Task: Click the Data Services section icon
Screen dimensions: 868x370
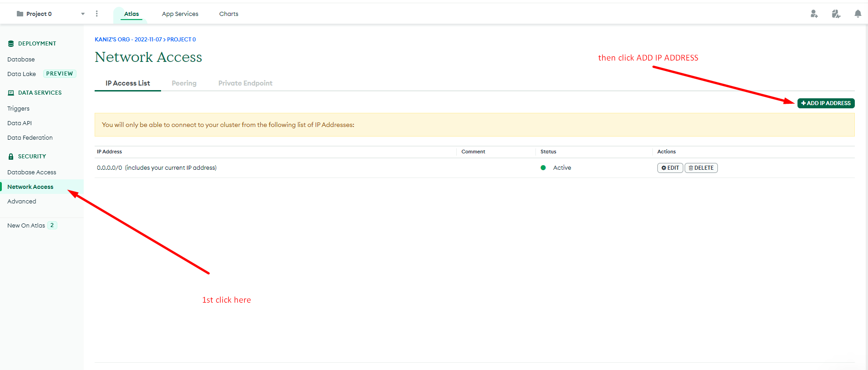Action: coord(11,93)
